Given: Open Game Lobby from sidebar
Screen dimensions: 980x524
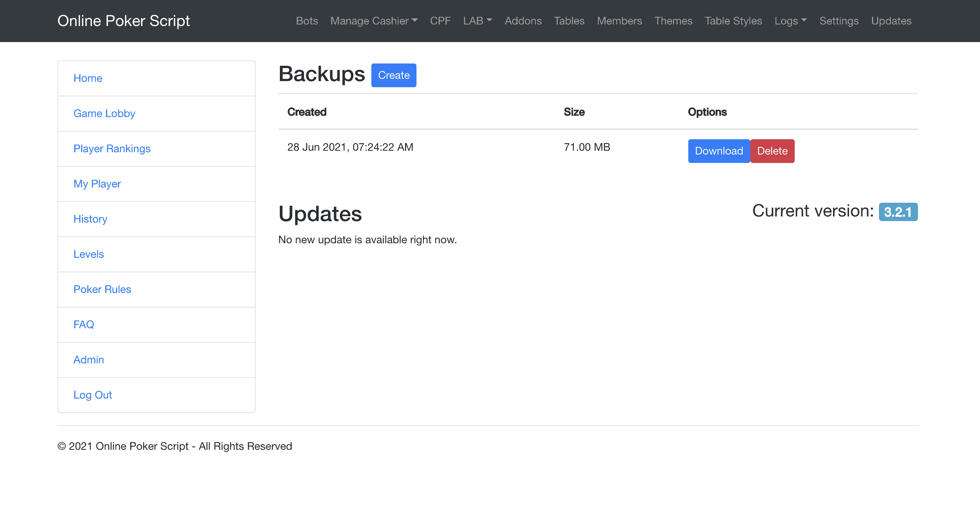Looking at the screenshot, I should click(104, 114).
